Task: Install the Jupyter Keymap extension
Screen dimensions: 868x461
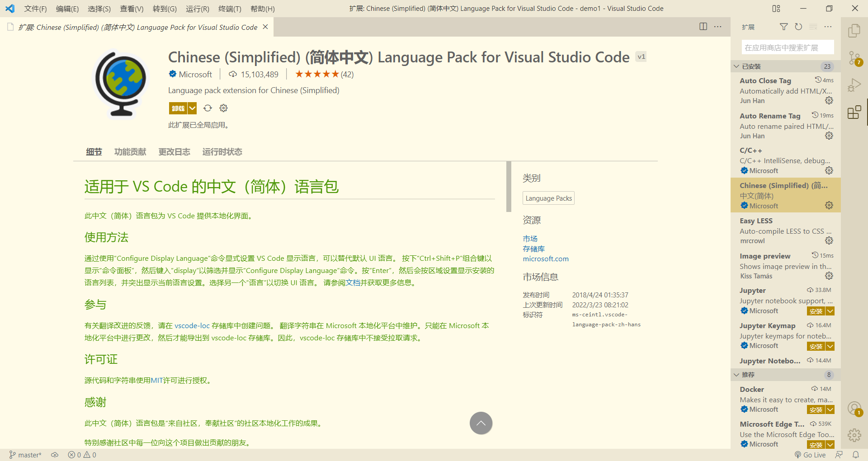Action: coord(816,346)
